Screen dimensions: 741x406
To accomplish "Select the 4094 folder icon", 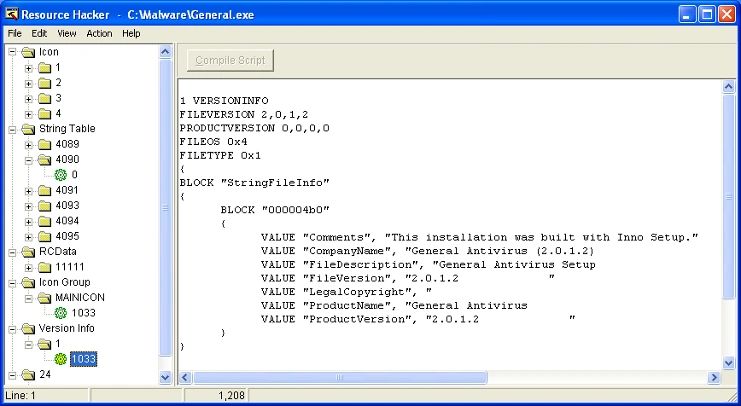I will (44, 221).
